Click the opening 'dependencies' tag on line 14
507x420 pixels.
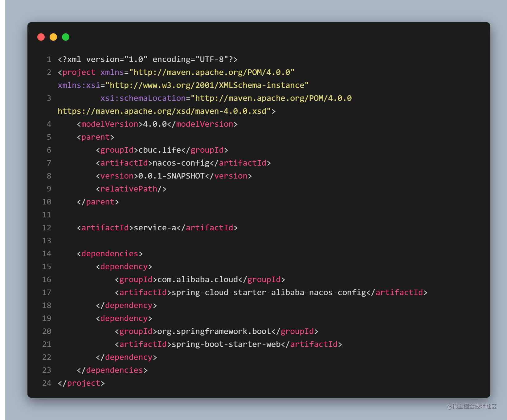(110, 253)
